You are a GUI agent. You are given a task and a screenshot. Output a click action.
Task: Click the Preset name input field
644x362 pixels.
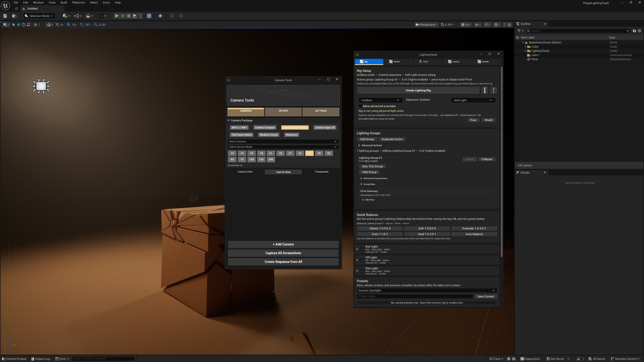tap(415, 296)
